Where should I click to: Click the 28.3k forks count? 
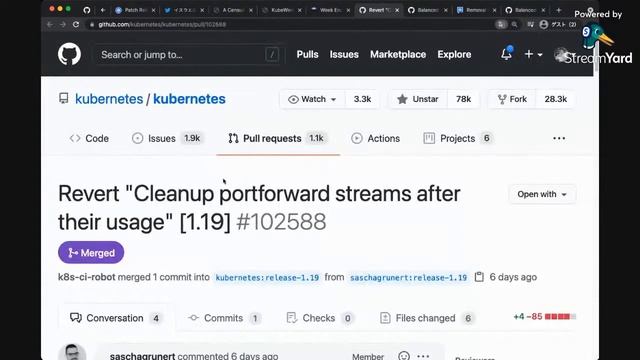tap(556, 99)
